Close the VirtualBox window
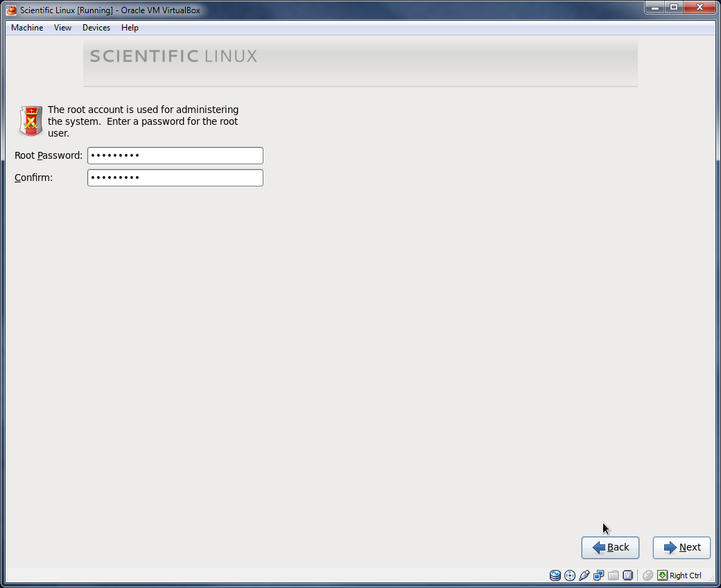This screenshot has width=721, height=588. click(700, 8)
